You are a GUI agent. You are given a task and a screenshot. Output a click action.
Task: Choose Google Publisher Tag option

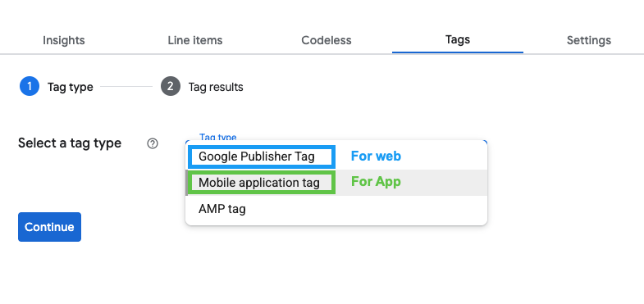tap(336, 157)
